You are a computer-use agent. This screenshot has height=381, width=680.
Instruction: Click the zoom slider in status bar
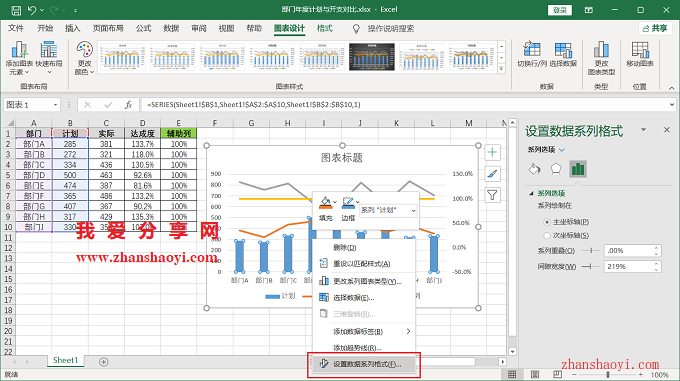click(608, 374)
